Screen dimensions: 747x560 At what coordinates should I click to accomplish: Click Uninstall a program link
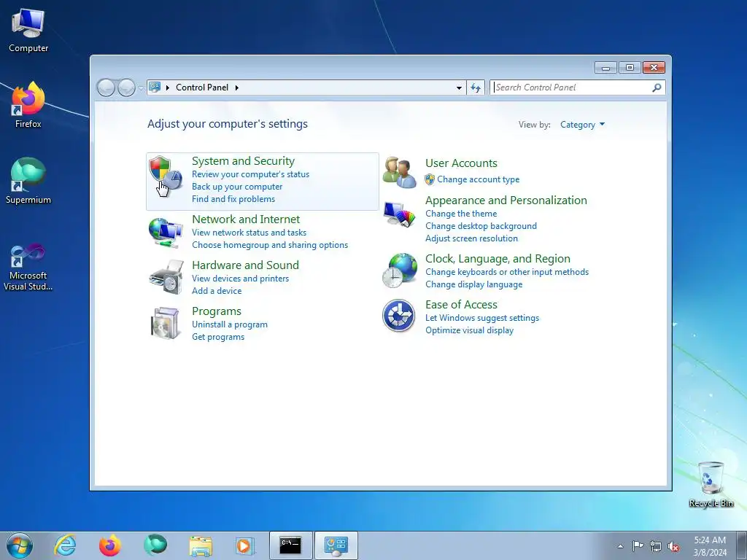(230, 324)
